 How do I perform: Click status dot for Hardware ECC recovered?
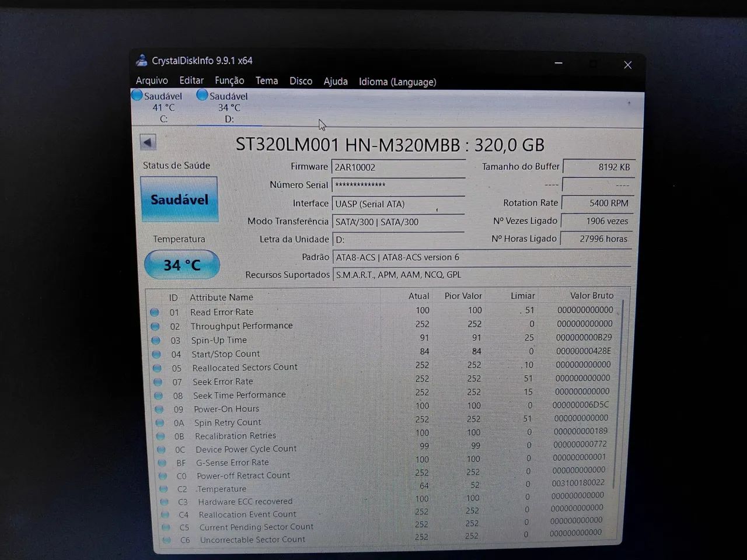tap(165, 502)
